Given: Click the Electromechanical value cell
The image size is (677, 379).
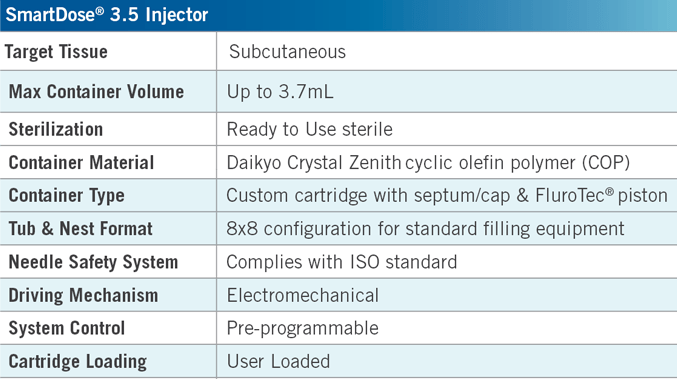Looking at the screenshot, I should pos(447,295).
